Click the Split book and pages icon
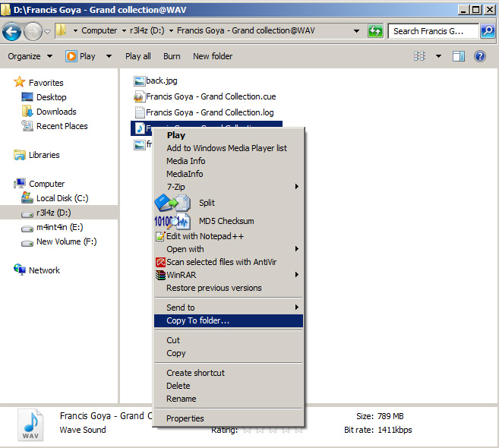The image size is (499, 448). 172,203
